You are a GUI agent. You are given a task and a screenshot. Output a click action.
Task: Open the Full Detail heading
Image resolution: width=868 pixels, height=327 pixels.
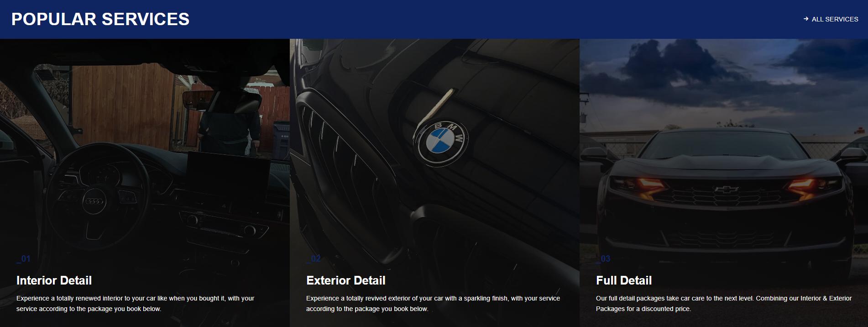(x=623, y=280)
